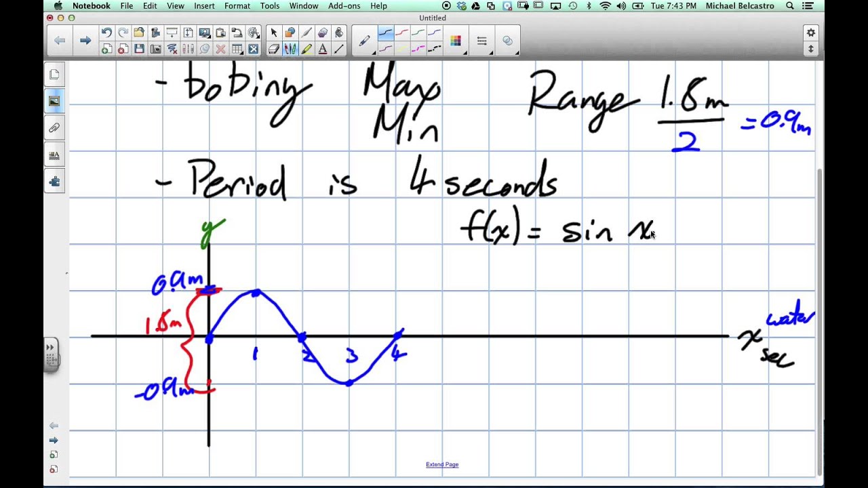Open the Apple menu
Image resolution: width=868 pixels, height=488 pixels.
pos(58,5)
